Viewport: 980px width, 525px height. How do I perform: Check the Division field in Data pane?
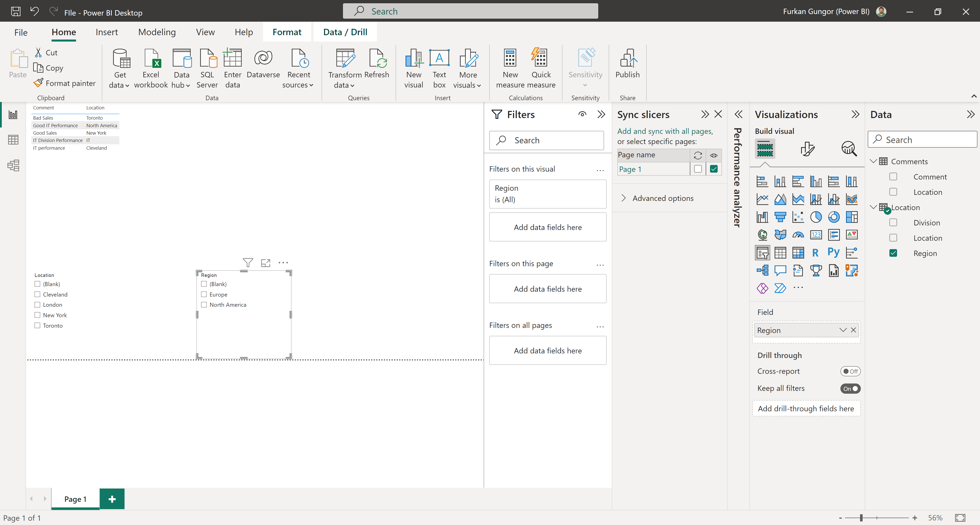(893, 222)
